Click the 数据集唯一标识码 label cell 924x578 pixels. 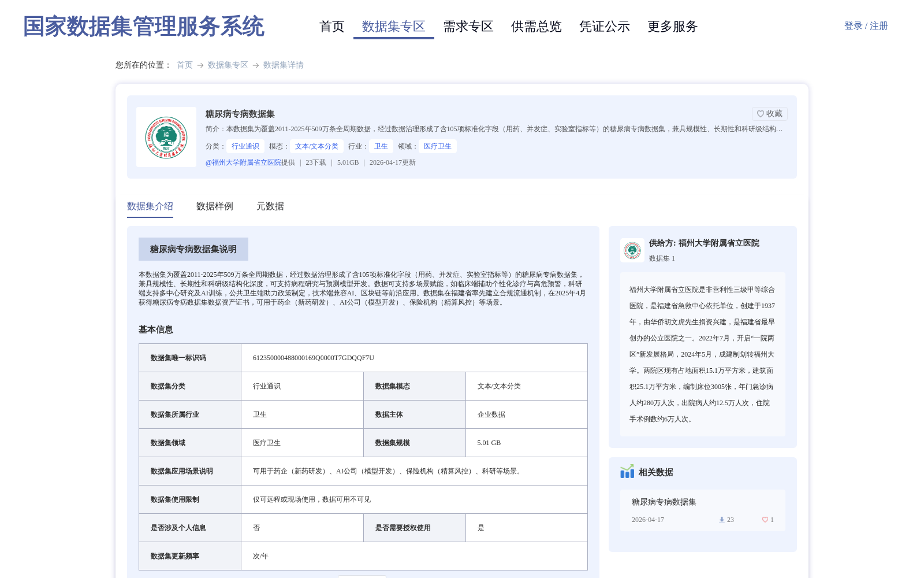[x=190, y=358]
